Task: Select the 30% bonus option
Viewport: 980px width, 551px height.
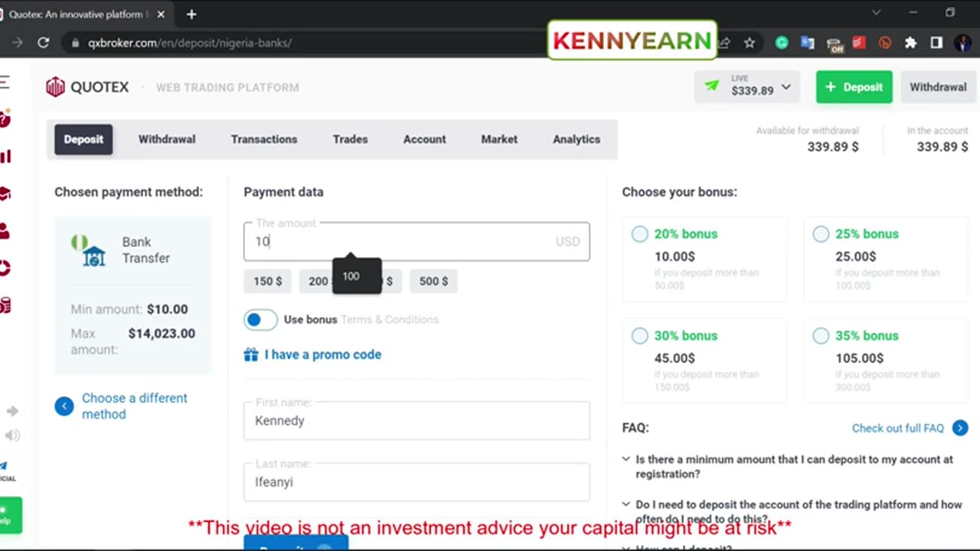Action: [640, 336]
